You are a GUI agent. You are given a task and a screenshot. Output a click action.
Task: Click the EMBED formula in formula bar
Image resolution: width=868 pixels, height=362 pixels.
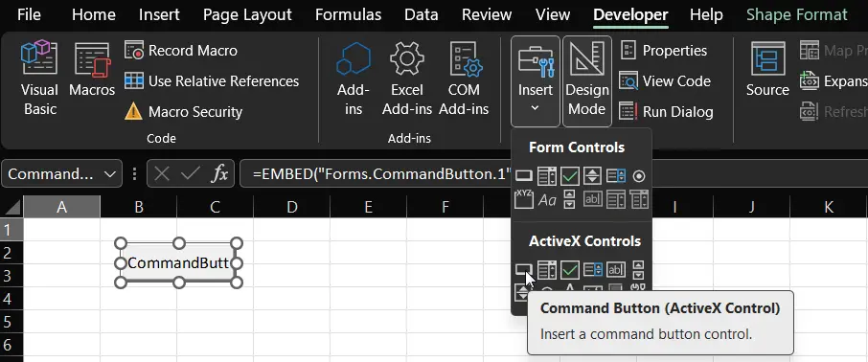click(x=381, y=174)
